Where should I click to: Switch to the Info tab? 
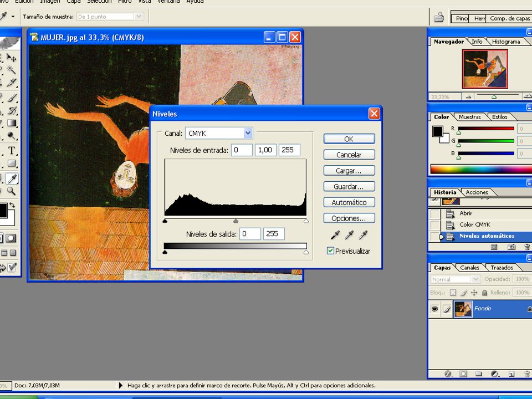[x=477, y=42]
